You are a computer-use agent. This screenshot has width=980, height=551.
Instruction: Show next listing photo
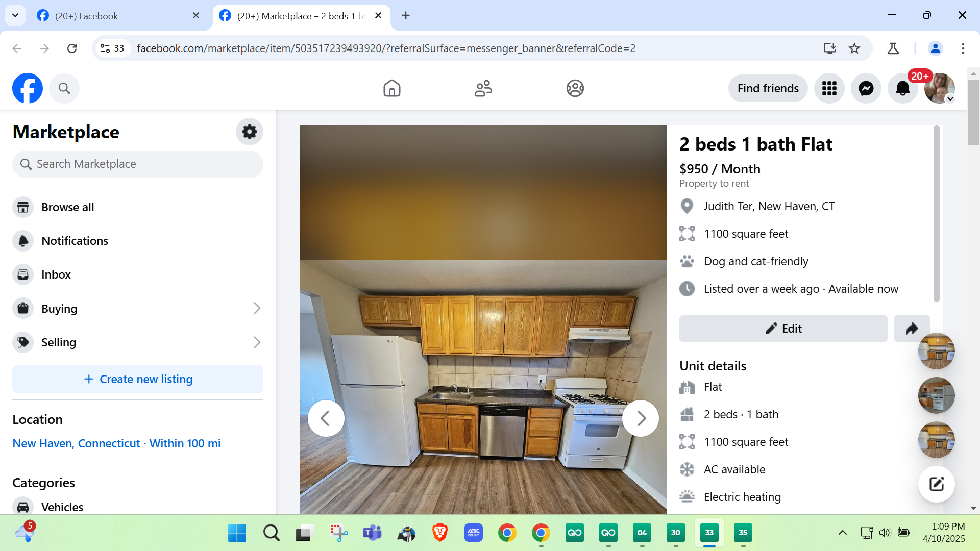coord(641,418)
